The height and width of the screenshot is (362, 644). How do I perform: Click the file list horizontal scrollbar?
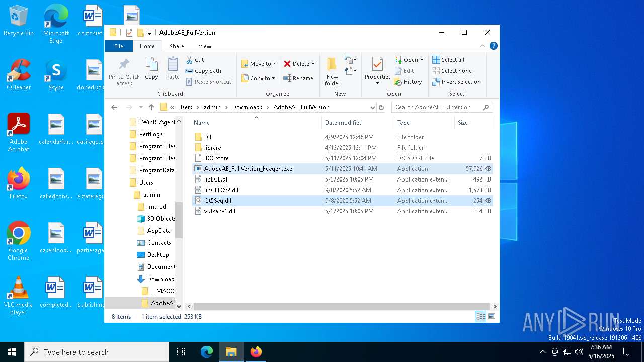click(x=342, y=306)
